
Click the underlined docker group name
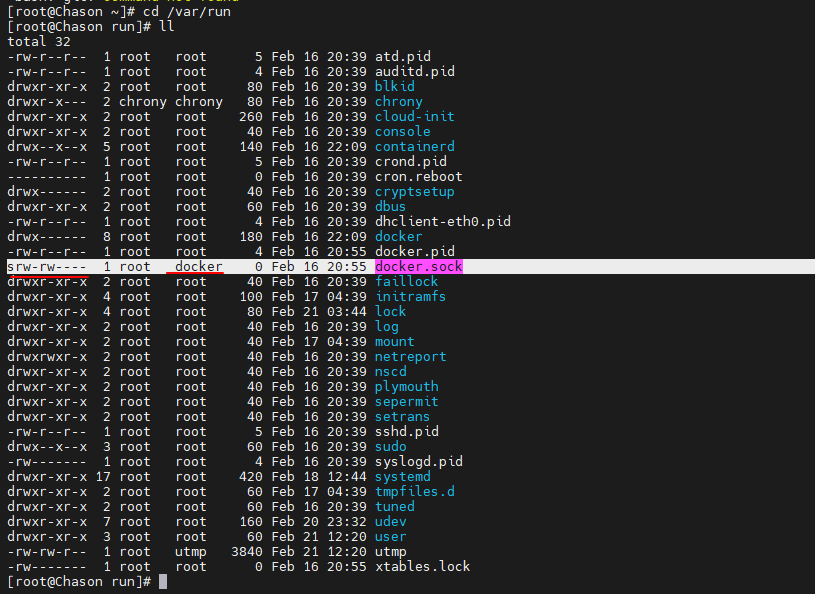pos(199,267)
